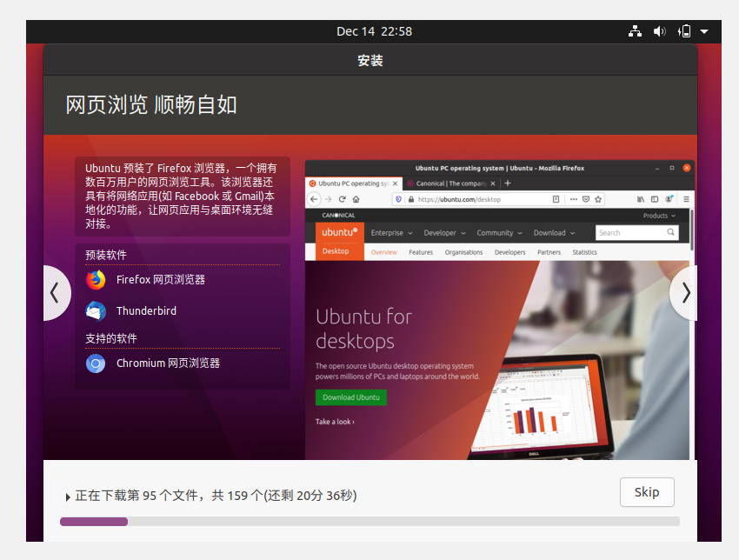Click the page actions three-dots icon
Screen dimensions: 739x560
(x=574, y=199)
